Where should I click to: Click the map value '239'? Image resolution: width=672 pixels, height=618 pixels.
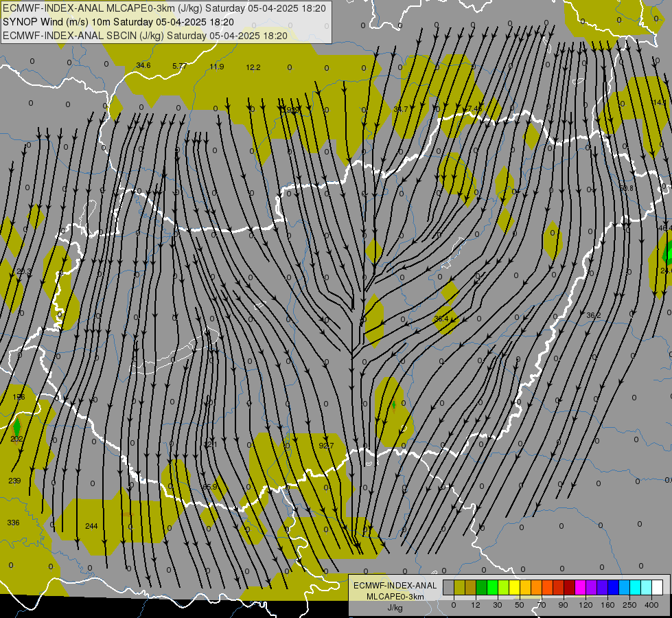(14, 481)
